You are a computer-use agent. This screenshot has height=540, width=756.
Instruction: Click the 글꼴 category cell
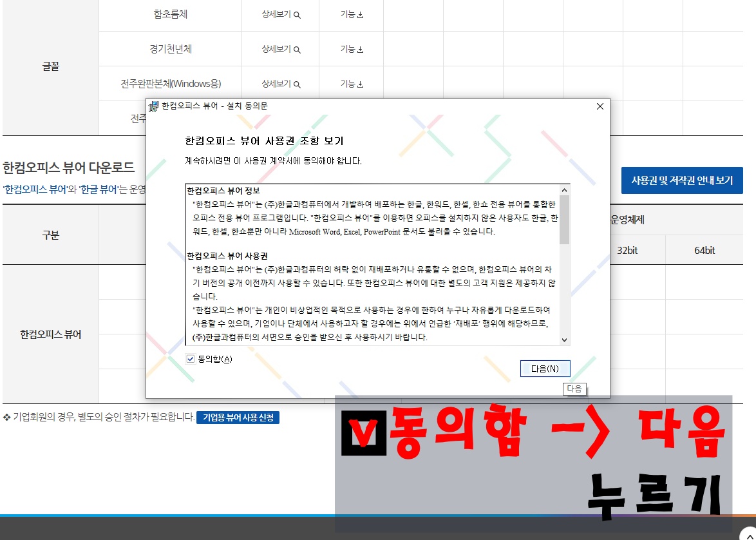(51, 66)
